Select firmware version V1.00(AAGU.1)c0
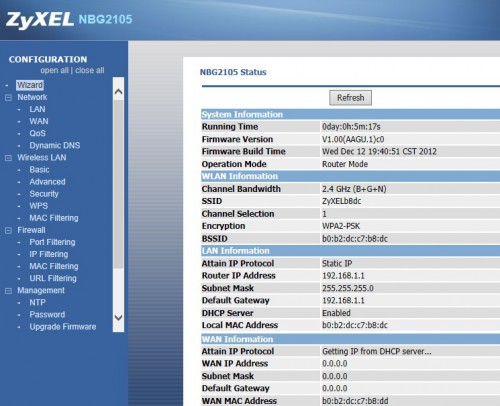This screenshot has height=406, width=500. tap(353, 139)
